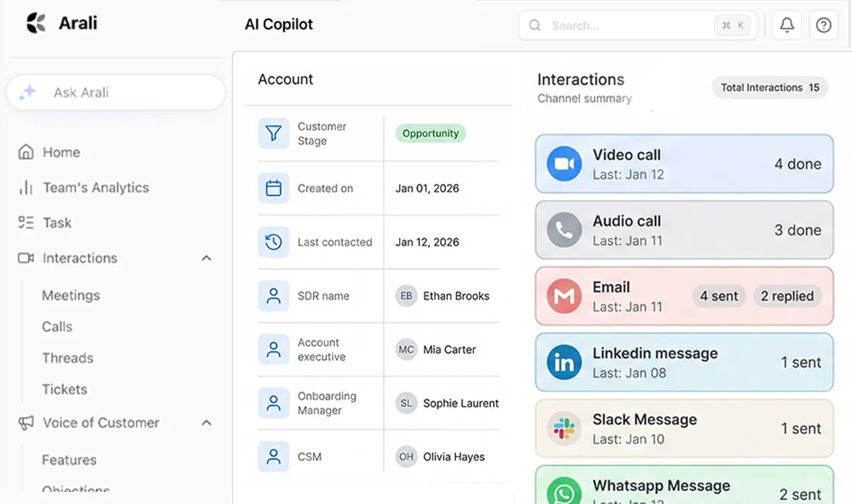
Task: Click the notifications bell icon
Action: 787,26
